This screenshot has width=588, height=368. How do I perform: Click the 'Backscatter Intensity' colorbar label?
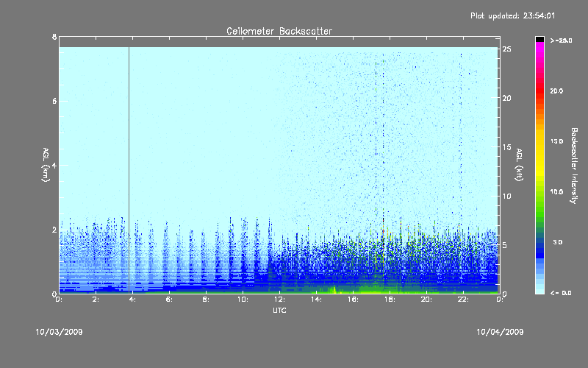click(574, 166)
